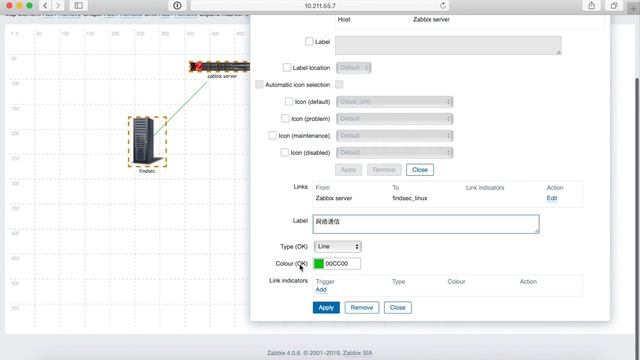Click the Zabbix server host value text
This screenshot has height=360, width=640.
431,20
